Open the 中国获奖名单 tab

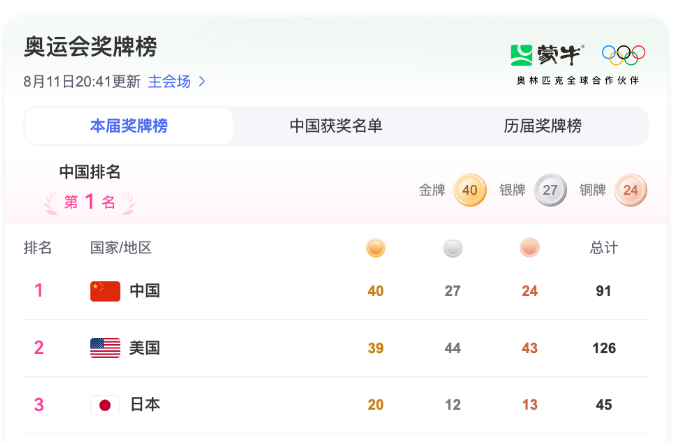(x=336, y=126)
